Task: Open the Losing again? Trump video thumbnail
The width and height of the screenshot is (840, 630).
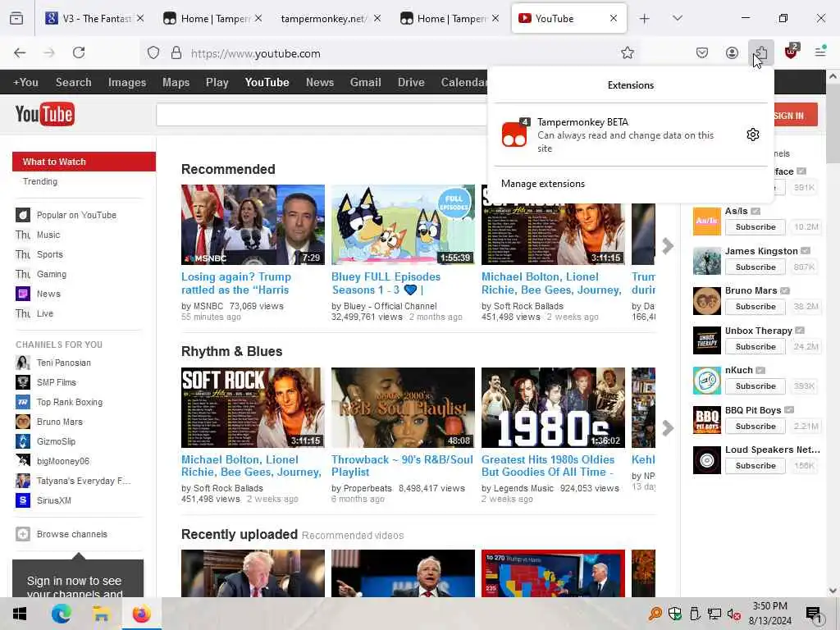Action: 253,225
